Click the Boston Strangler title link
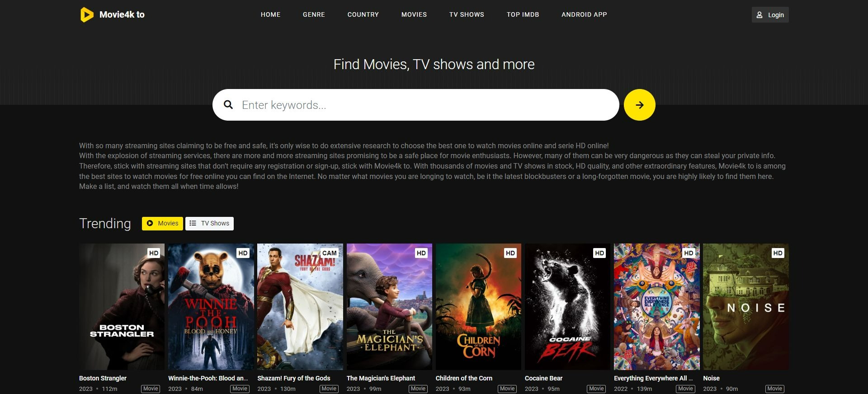 pyautogui.click(x=103, y=378)
